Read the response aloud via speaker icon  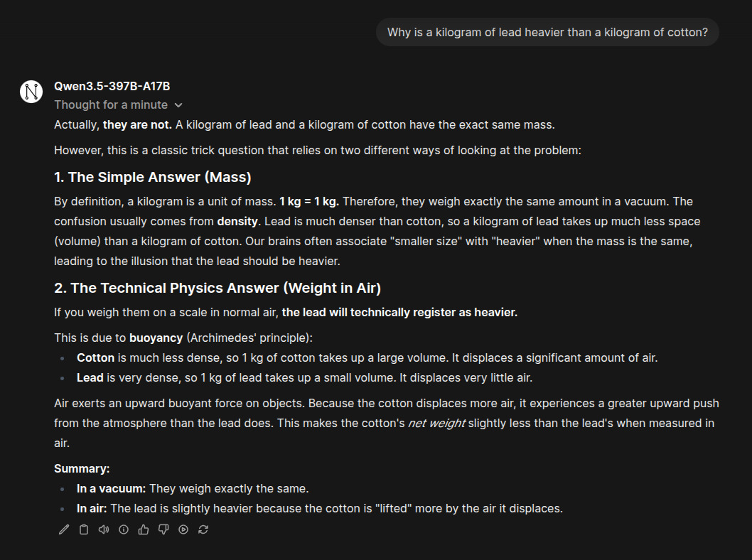(104, 529)
